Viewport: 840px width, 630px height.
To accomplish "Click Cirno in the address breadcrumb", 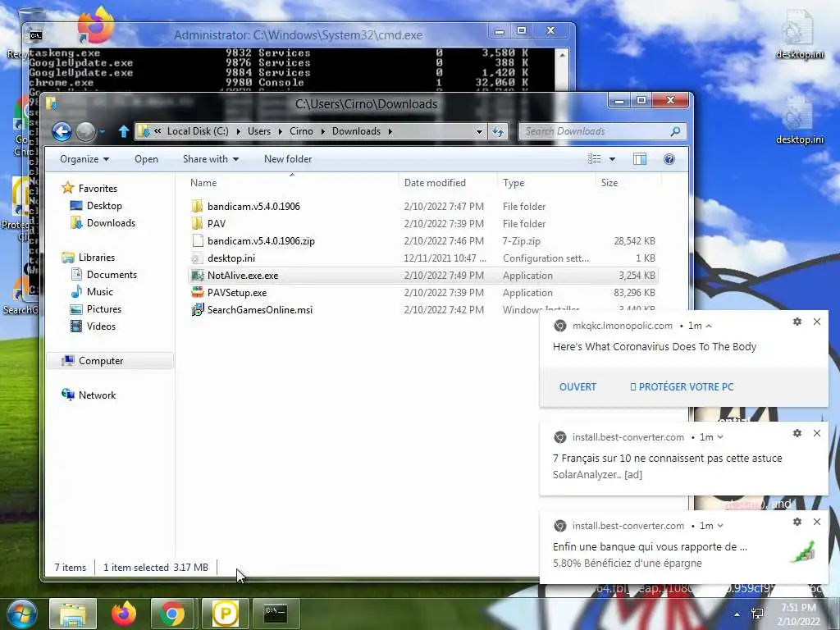I will click(x=301, y=131).
